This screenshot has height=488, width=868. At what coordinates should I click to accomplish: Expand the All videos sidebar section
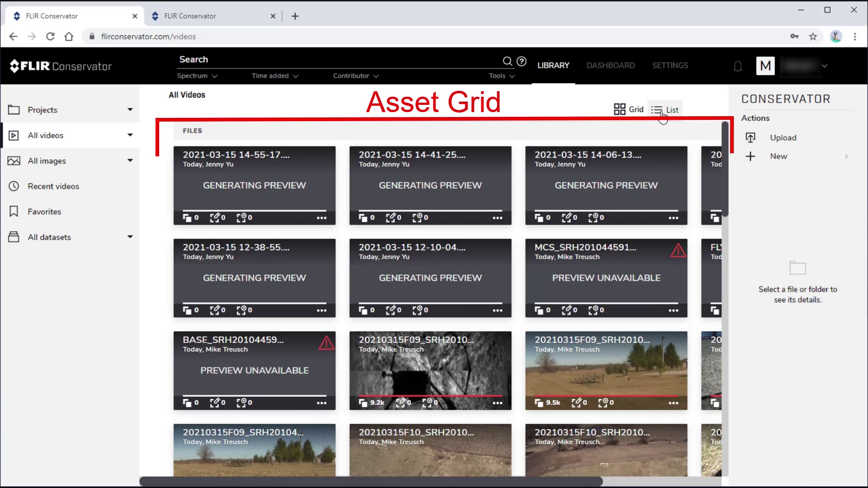(x=130, y=135)
